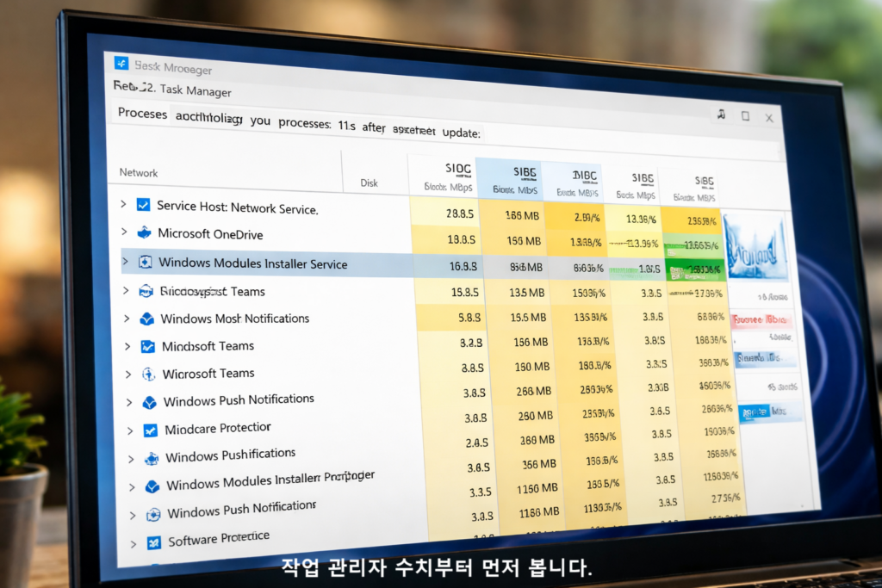The width and height of the screenshot is (882, 588).
Task: Expand the Mindbsoft Teams row
Action: (127, 346)
